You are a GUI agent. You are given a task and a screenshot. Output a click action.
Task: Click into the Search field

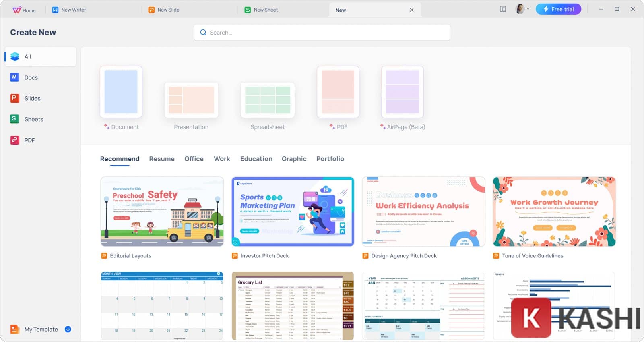coord(322,33)
